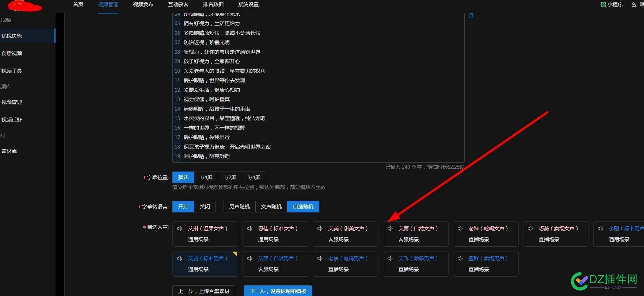Click subtitle line 15 水灵灵的双目
Screen dimensions: 644x296
pyautogui.click(x=225, y=118)
